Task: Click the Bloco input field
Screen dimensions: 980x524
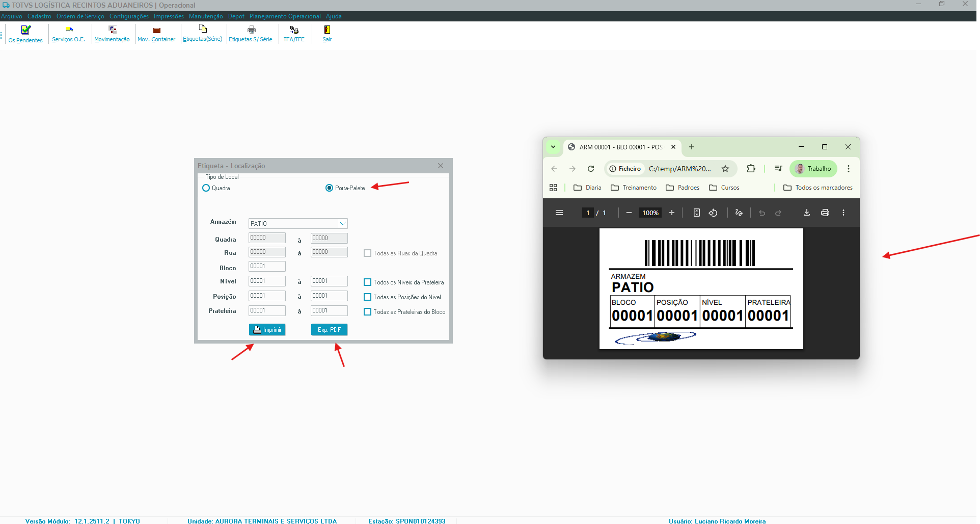Action: point(267,266)
